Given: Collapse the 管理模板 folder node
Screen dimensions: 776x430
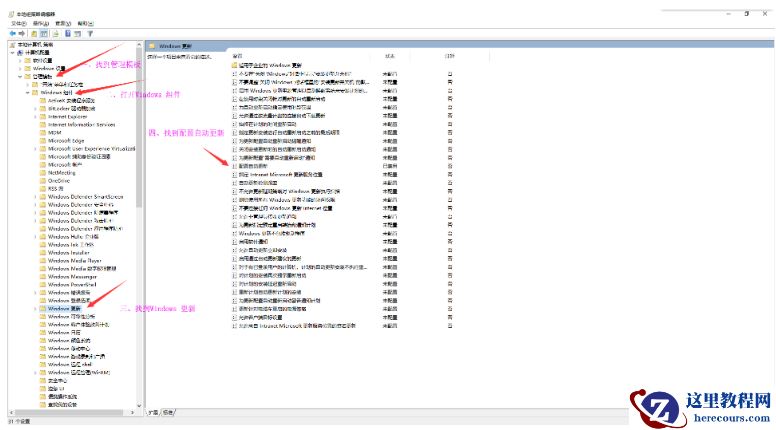Looking at the screenshot, I should click(x=20, y=76).
